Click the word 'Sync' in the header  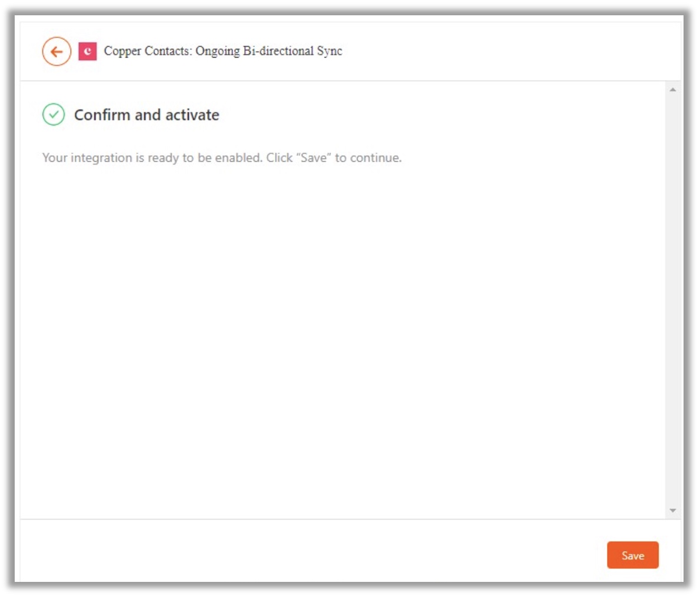pyautogui.click(x=329, y=52)
